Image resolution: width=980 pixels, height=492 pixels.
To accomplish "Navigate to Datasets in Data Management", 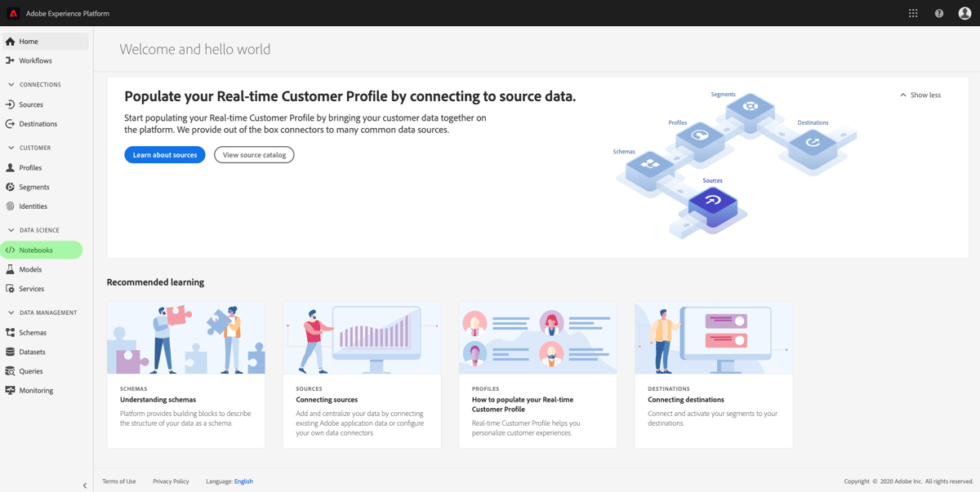I will point(32,352).
